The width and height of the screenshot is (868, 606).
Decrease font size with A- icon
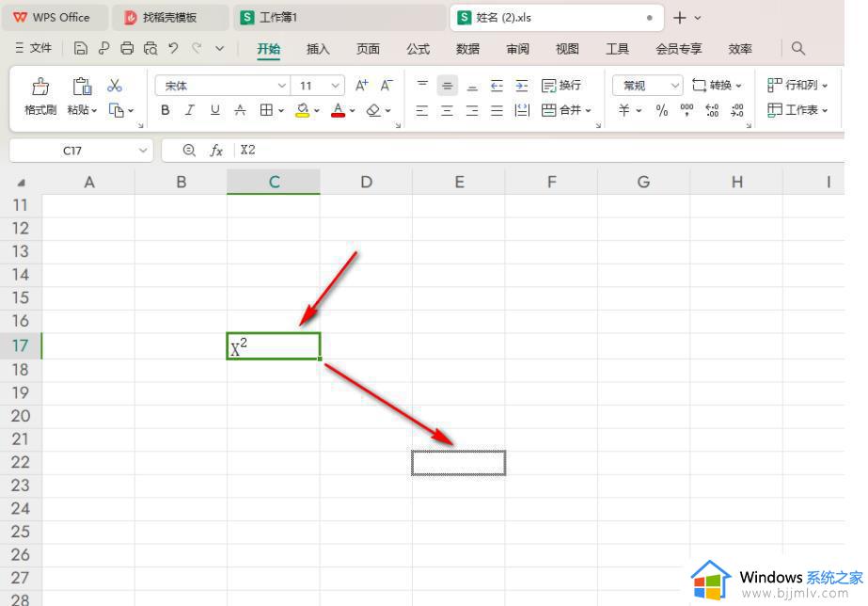click(387, 86)
